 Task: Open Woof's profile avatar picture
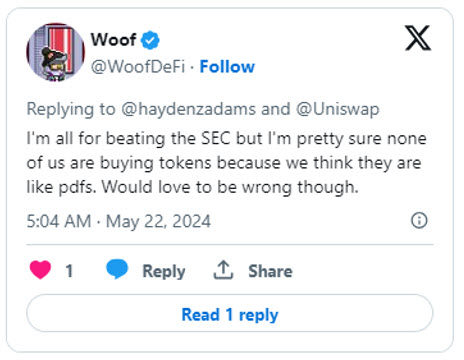click(x=55, y=52)
